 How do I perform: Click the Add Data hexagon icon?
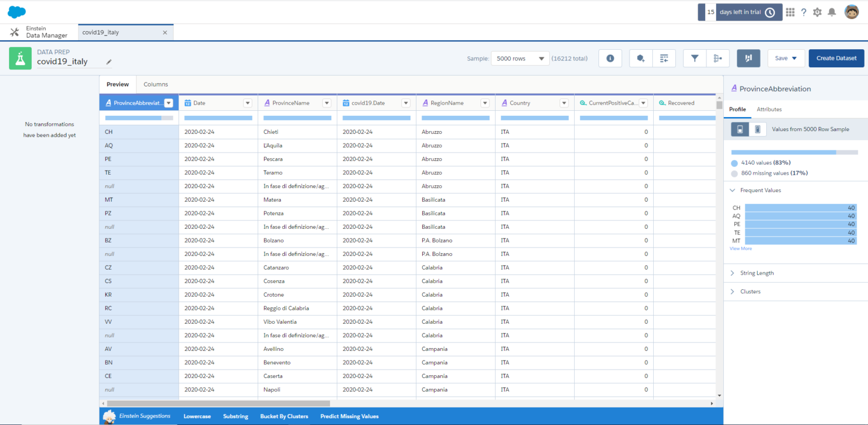coord(641,58)
